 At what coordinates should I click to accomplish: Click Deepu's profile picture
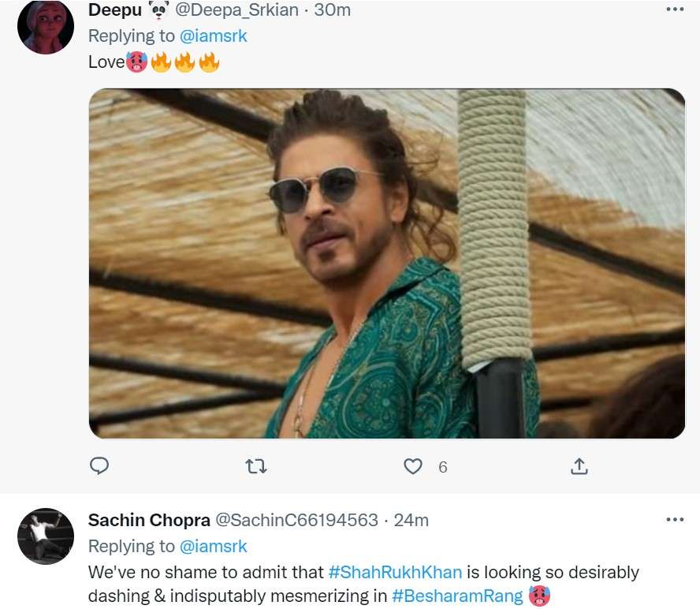point(46,25)
